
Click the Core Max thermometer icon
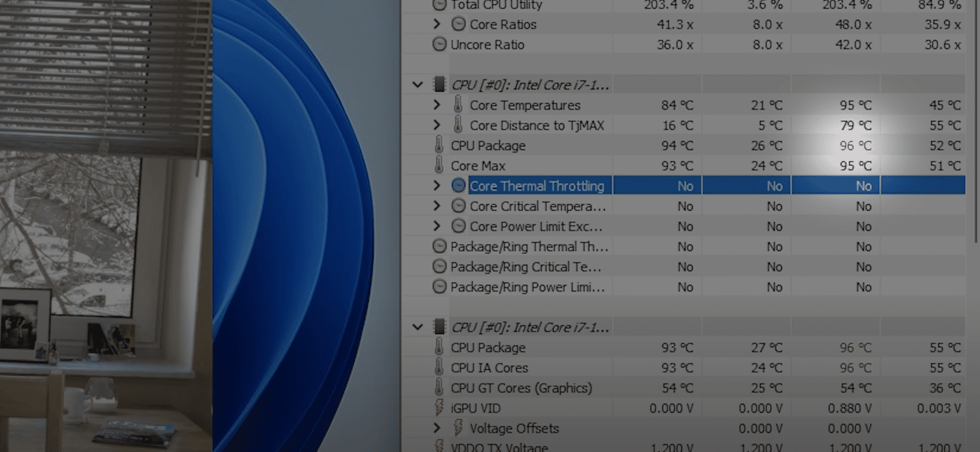[x=438, y=165]
